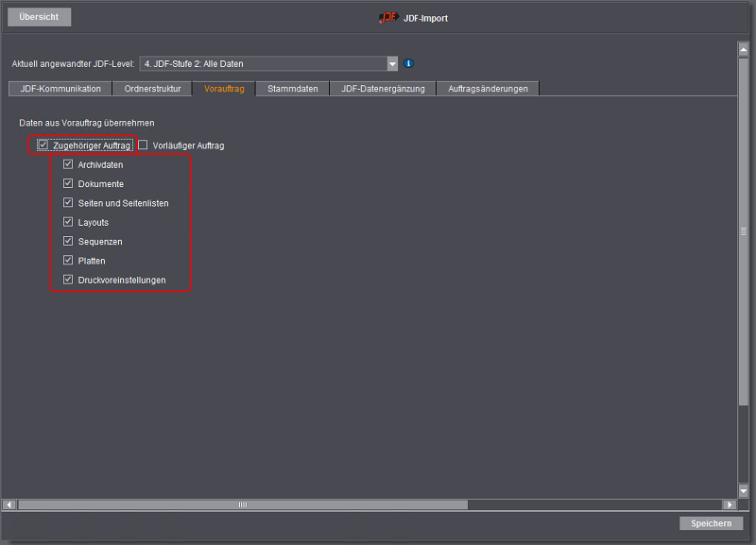Toggle the Archivdaten checkbox
Screen dimensions: 756x545
tap(68, 164)
